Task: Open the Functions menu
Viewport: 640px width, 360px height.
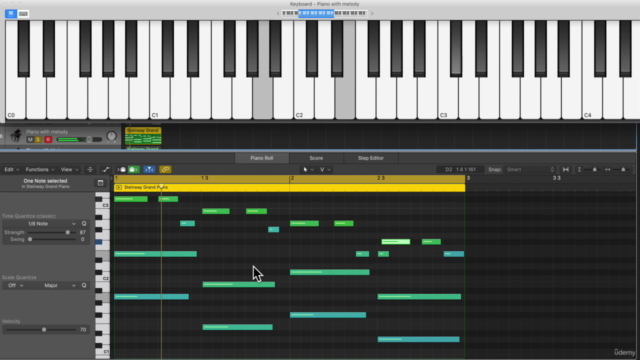Action: pos(40,169)
